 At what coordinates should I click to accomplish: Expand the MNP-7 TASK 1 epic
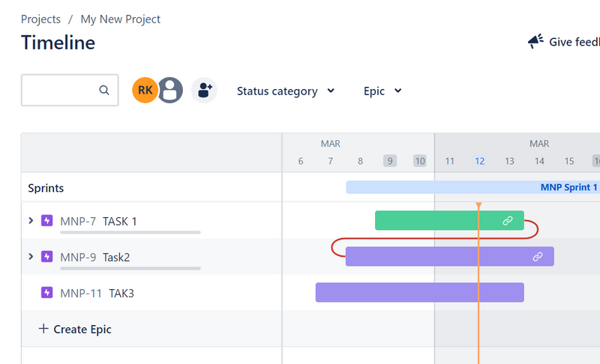pos(31,221)
